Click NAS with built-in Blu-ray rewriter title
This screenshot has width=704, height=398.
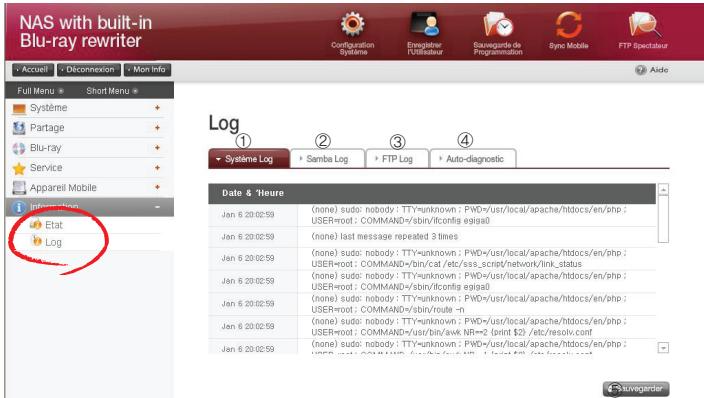[85, 31]
